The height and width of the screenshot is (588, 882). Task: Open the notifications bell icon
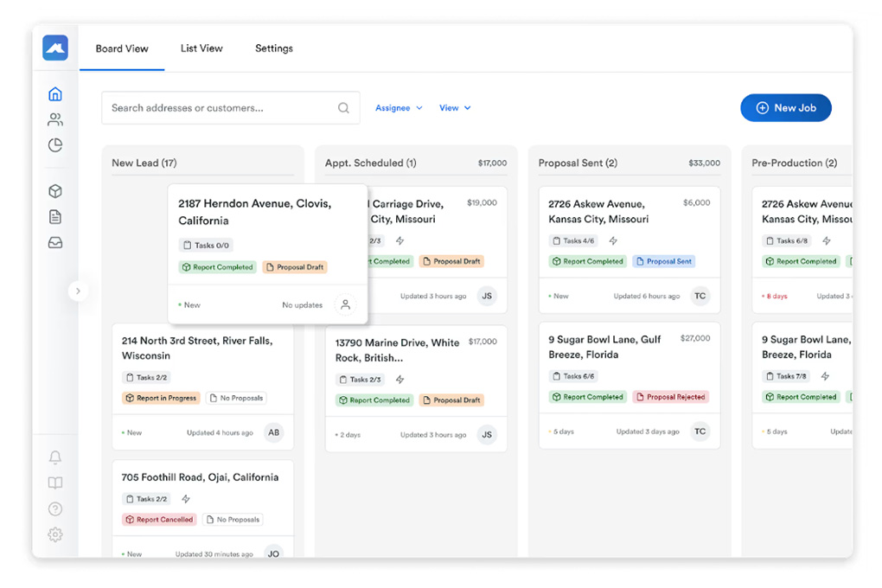(55, 457)
